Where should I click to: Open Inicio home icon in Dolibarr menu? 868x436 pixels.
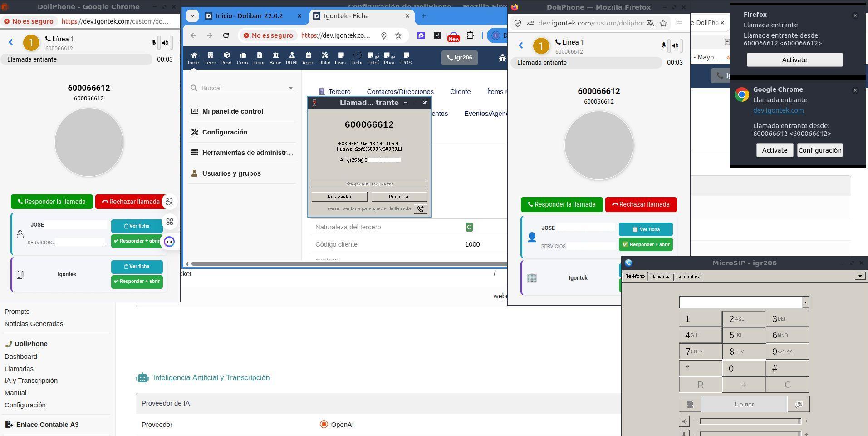point(194,58)
